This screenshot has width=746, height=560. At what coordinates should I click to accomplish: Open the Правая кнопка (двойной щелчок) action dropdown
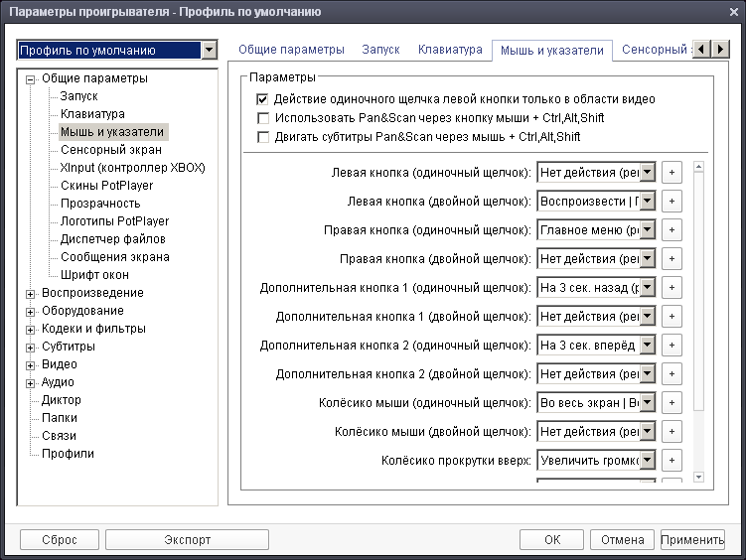648,259
